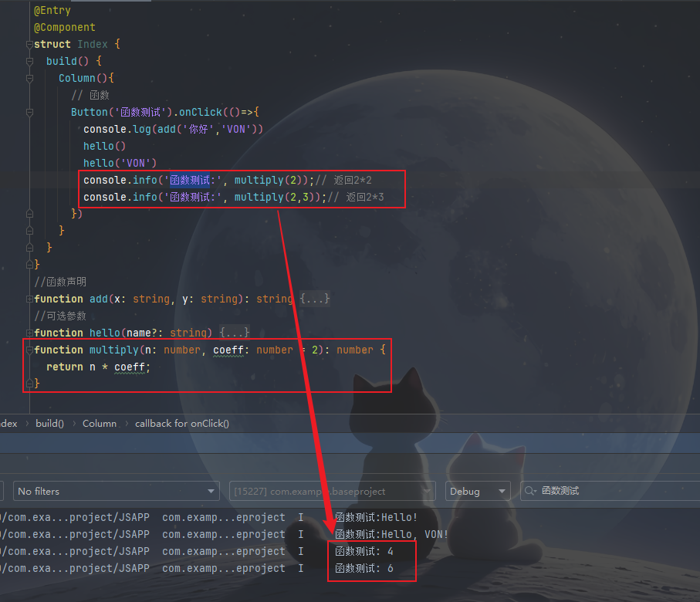Click the {...} placeholder after add function
Viewport: 700px width, 602px height.
[315, 299]
